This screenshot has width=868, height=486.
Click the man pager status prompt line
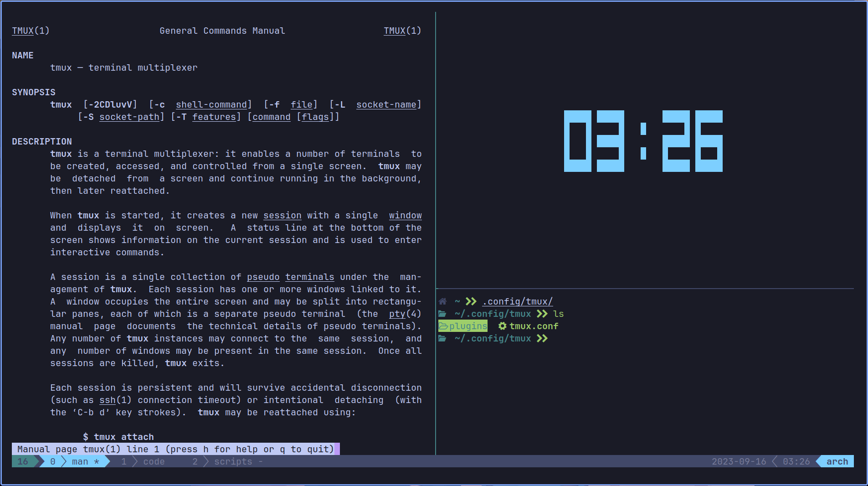click(x=176, y=449)
